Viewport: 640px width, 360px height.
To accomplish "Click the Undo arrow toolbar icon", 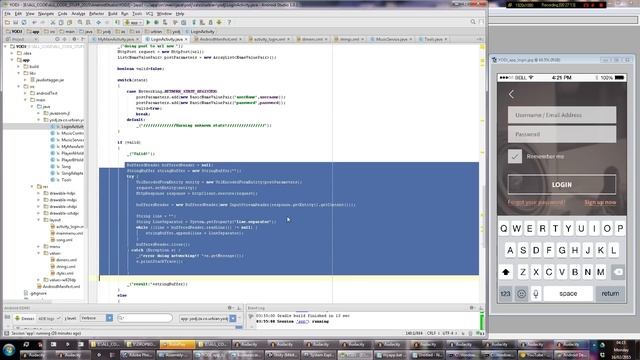I will (x=34, y=22).
